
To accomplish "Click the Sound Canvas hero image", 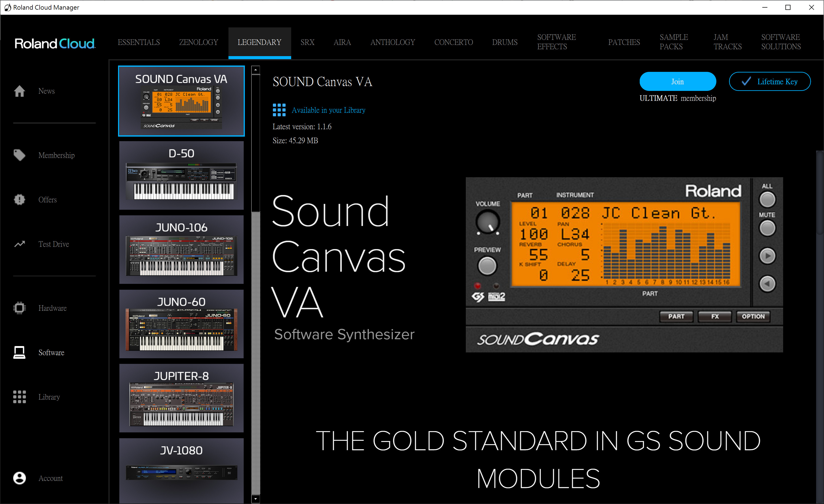I will tap(624, 265).
